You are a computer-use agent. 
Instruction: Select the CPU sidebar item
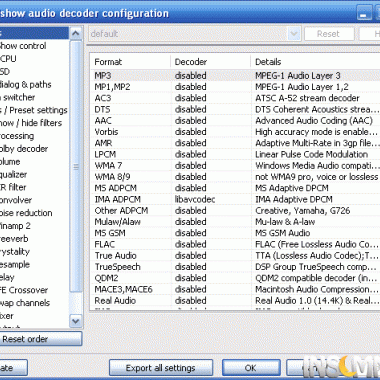(x=8, y=59)
